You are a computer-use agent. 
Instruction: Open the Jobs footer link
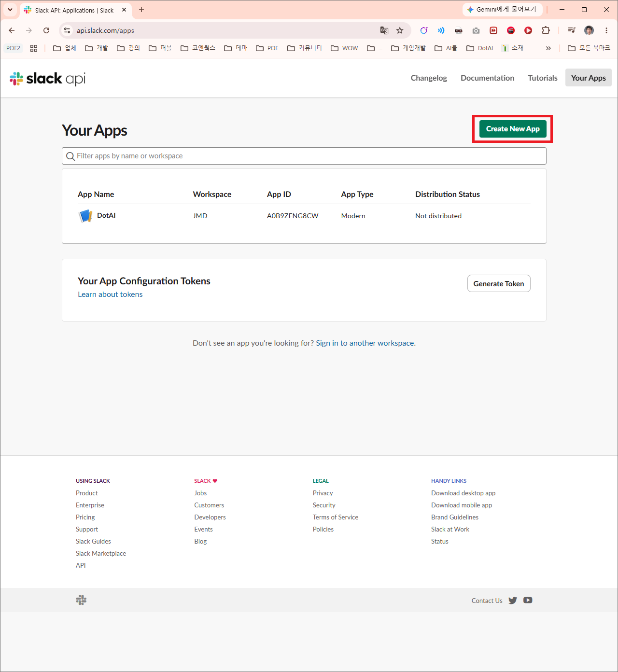click(x=200, y=493)
